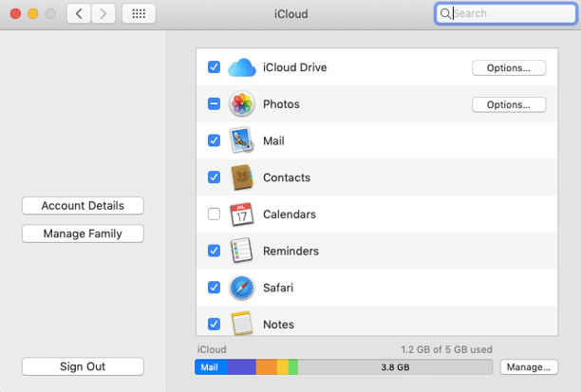Viewport: 581px width, 392px height.
Task: Click the Contacts book icon
Action: (x=241, y=177)
